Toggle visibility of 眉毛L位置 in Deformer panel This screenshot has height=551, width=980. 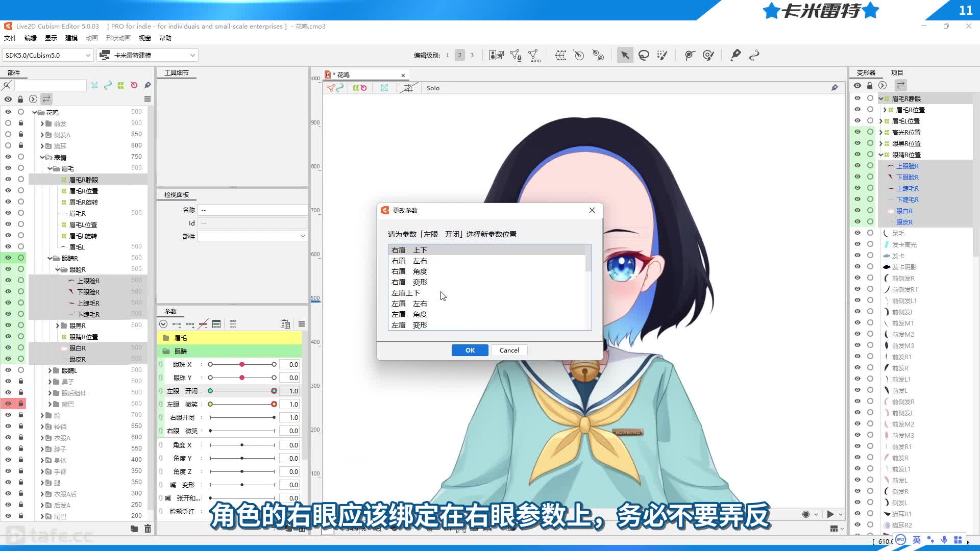click(857, 120)
